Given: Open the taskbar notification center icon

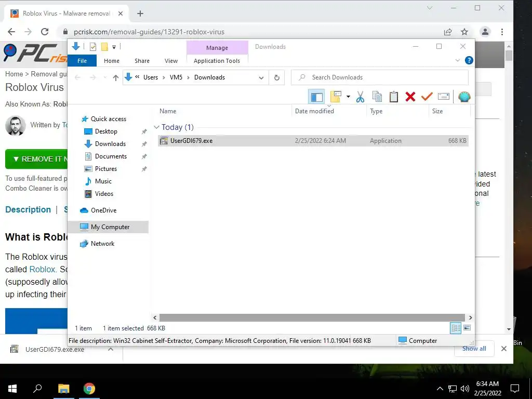Looking at the screenshot, I should 515,389.
